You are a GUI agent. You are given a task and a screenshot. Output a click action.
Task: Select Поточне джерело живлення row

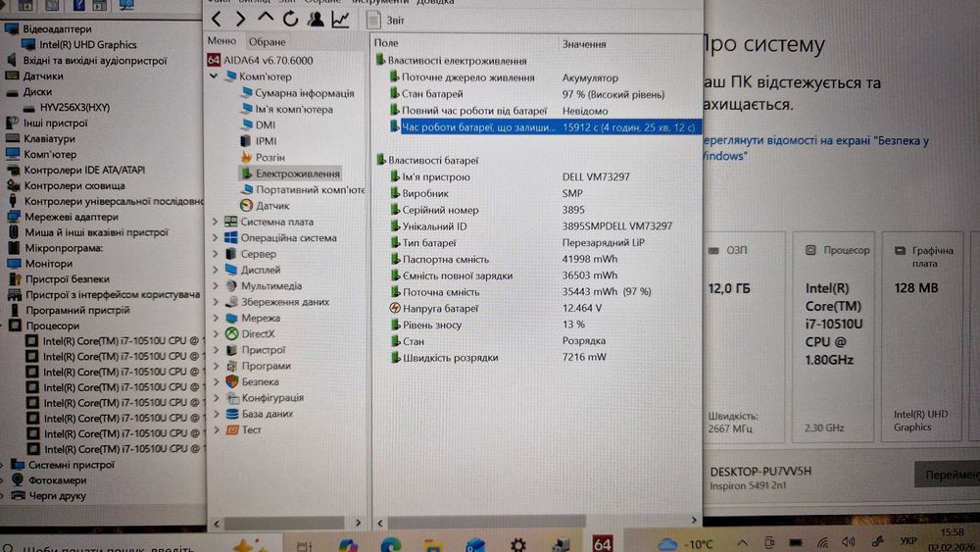[536, 77]
